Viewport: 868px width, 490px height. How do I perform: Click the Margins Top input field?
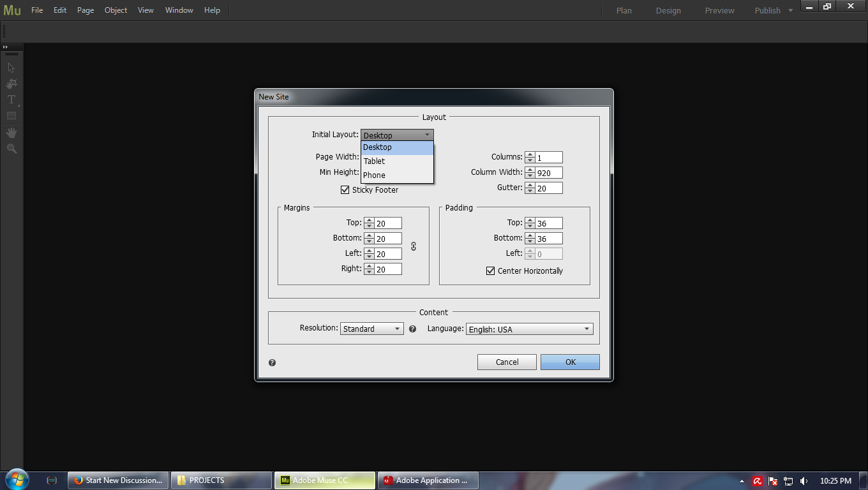388,223
